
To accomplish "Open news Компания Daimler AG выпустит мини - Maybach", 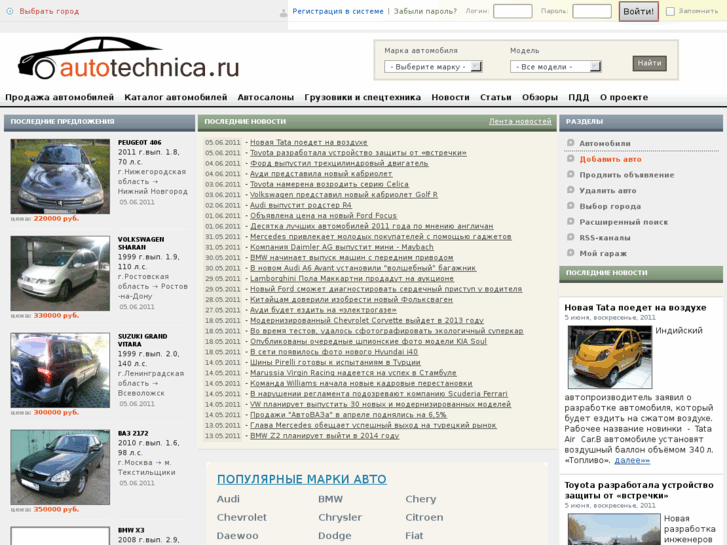I will click(x=342, y=247).
